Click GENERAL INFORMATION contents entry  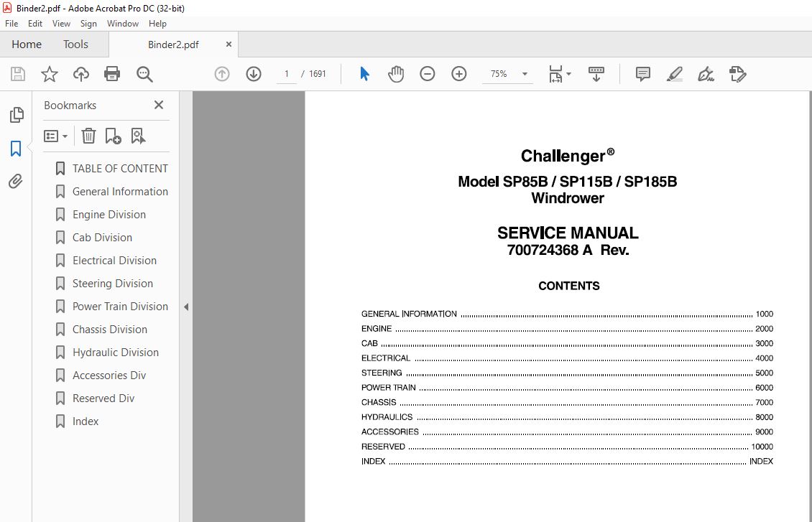point(567,314)
